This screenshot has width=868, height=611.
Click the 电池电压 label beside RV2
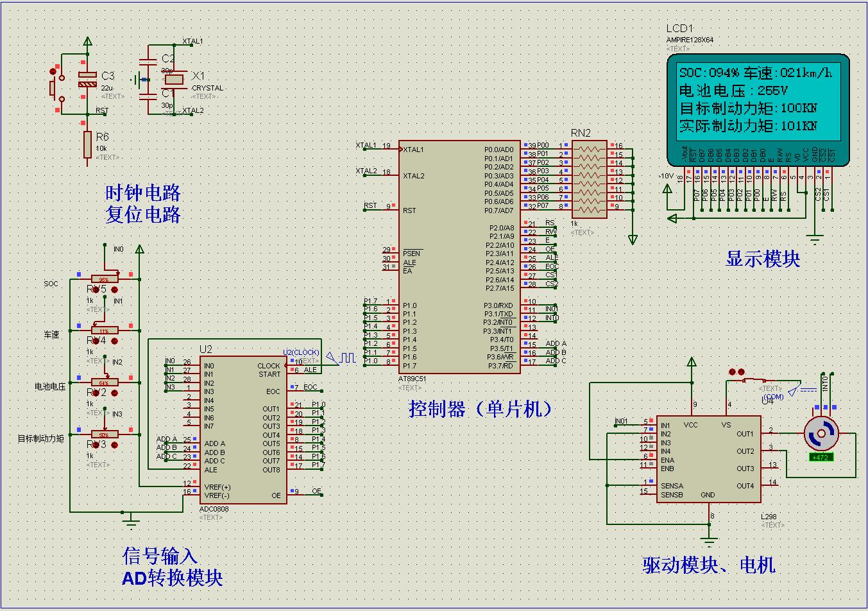coord(50,387)
